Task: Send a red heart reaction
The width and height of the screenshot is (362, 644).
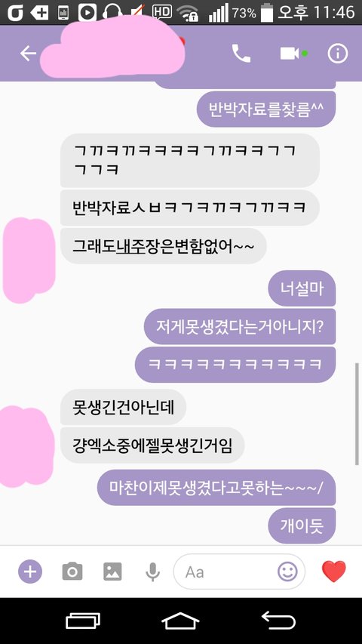Action: point(334,572)
